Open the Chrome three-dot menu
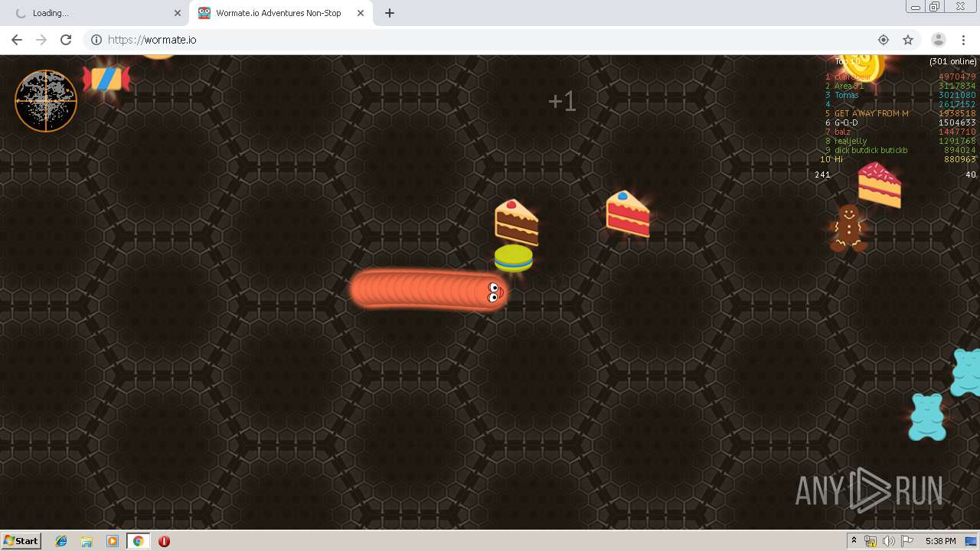 (x=963, y=40)
